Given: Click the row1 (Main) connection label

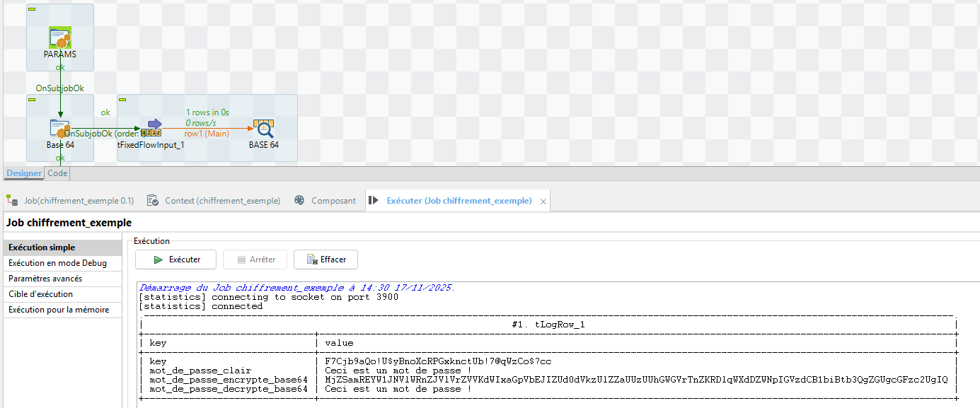Looking at the screenshot, I should [x=207, y=134].
